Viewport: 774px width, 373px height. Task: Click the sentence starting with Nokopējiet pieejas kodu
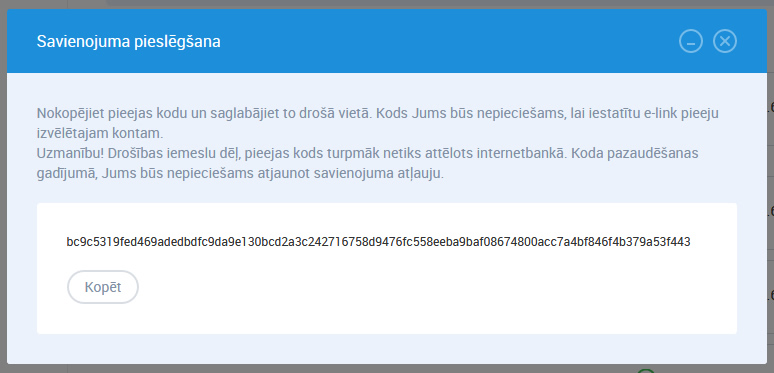pyautogui.click(x=205, y=114)
